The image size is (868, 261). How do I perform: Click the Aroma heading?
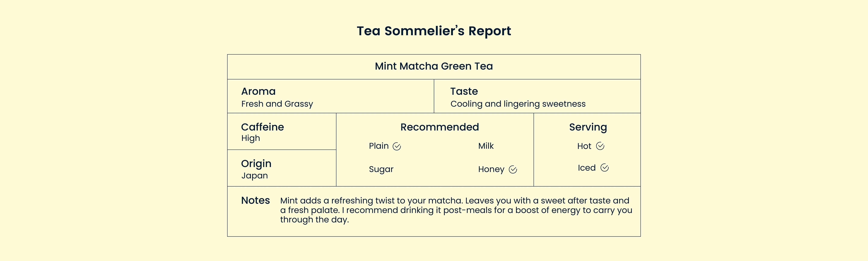click(x=258, y=91)
